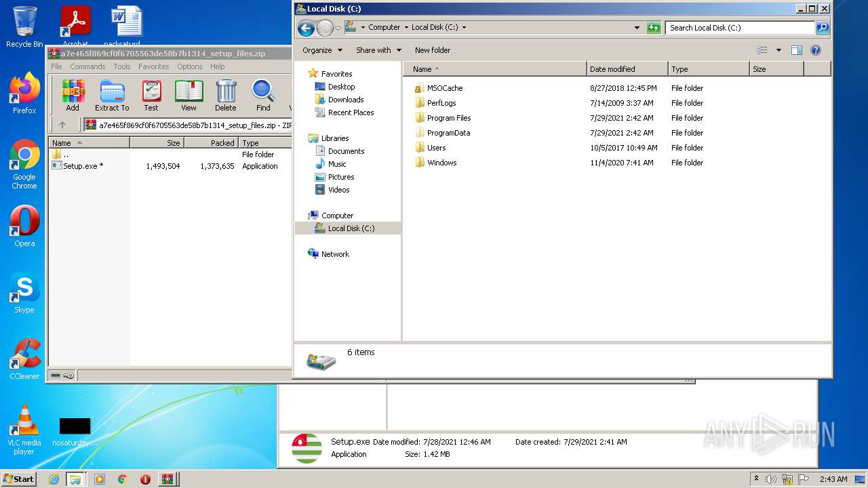The height and width of the screenshot is (488, 868).
Task: Expand the Local Disk (C:) breadcrumb arrow
Action: (464, 28)
